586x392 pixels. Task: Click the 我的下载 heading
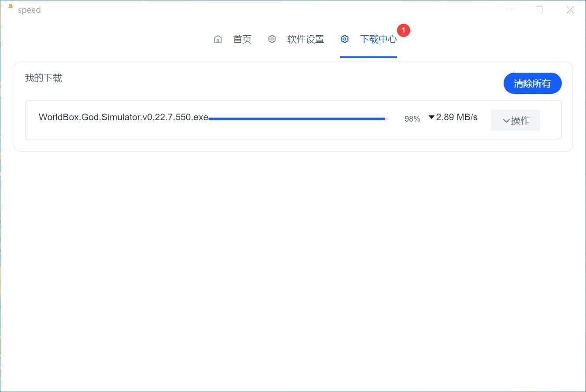point(43,78)
